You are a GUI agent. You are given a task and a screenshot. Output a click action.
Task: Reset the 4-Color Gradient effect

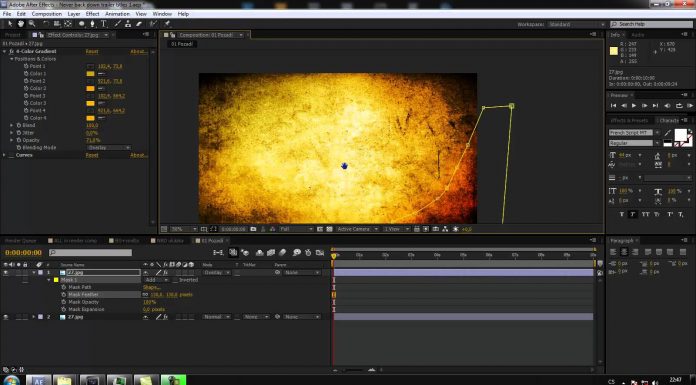point(92,52)
